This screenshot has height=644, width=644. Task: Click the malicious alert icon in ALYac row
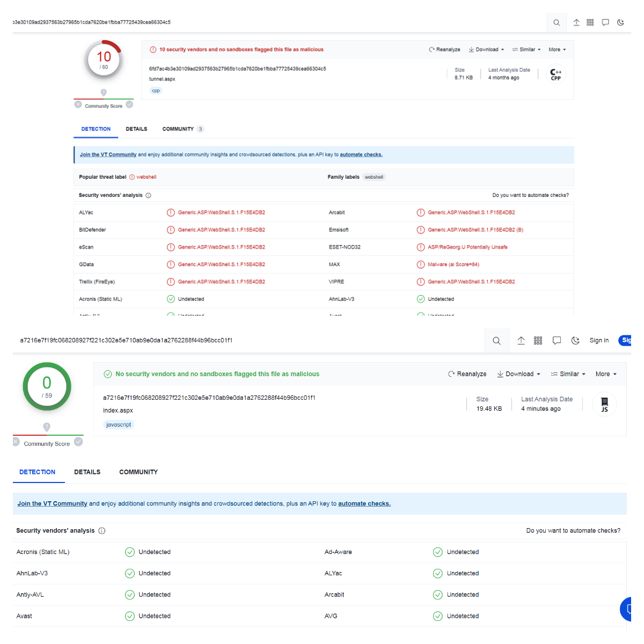pyautogui.click(x=171, y=213)
